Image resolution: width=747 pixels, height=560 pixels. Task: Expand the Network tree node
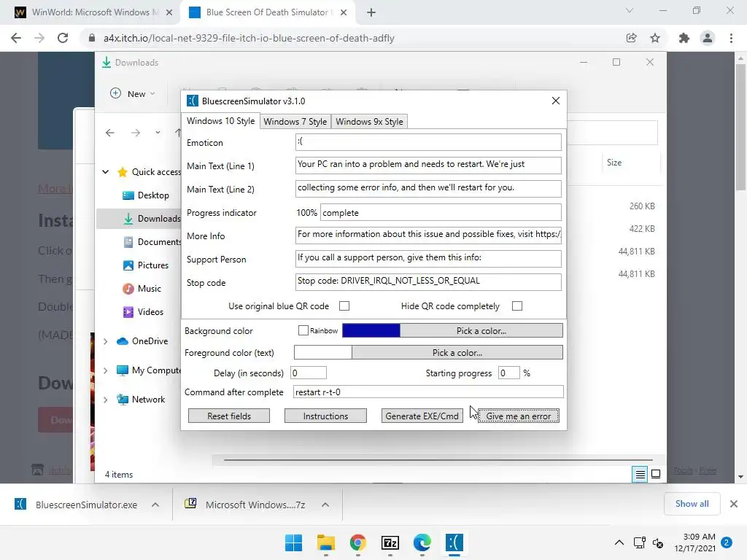click(106, 400)
